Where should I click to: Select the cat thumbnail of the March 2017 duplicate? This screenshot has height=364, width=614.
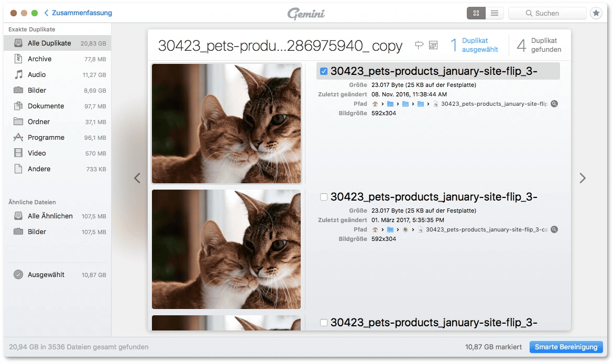coord(226,249)
